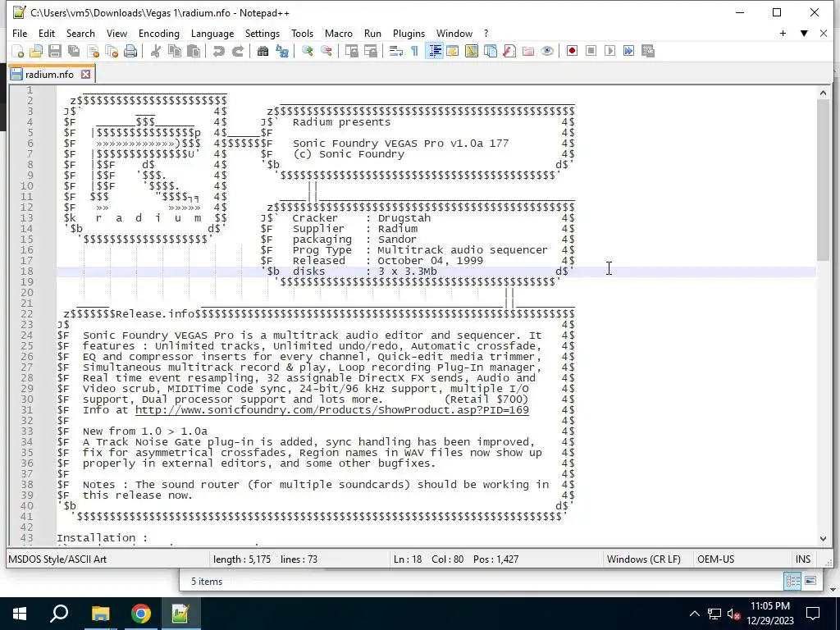Click the macro Playback icon
Screen dimensions: 840x630
[609, 51]
